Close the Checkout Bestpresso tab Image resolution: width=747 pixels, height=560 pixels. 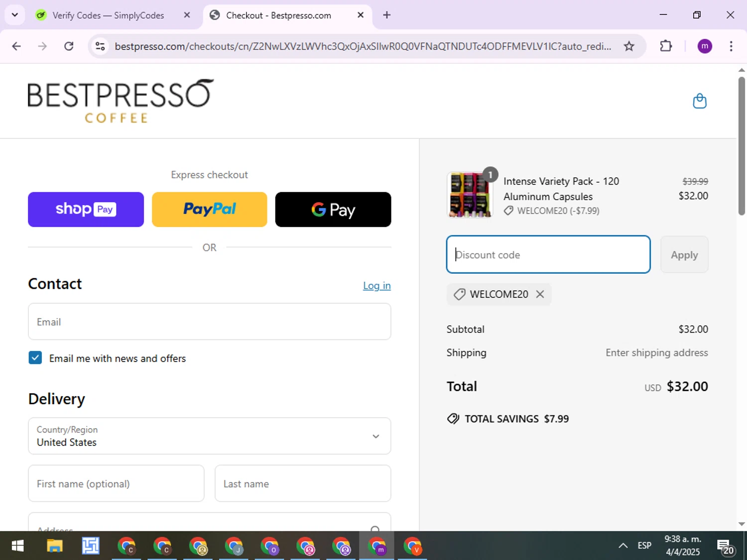[x=361, y=15]
